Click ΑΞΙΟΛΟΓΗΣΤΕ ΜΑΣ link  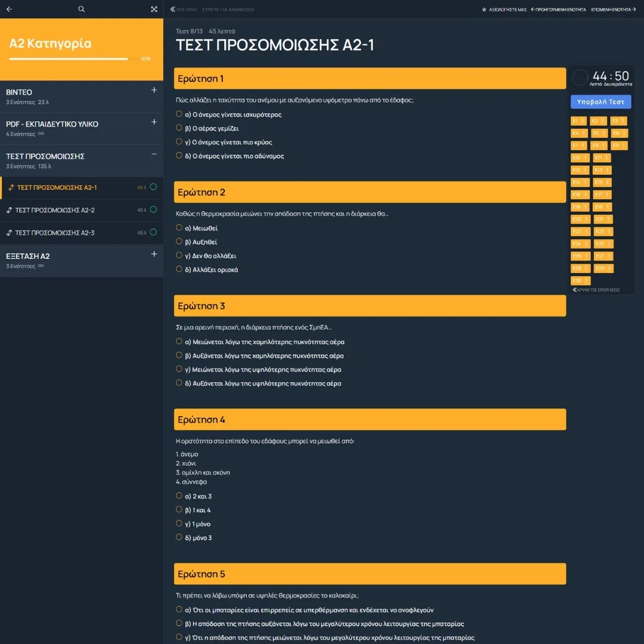(x=507, y=10)
